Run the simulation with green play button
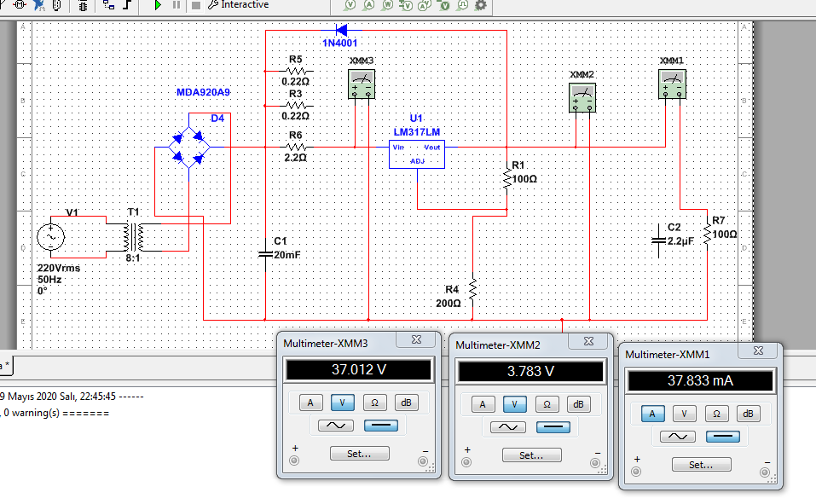Image resolution: width=816 pixels, height=504 pixels. (x=159, y=5)
